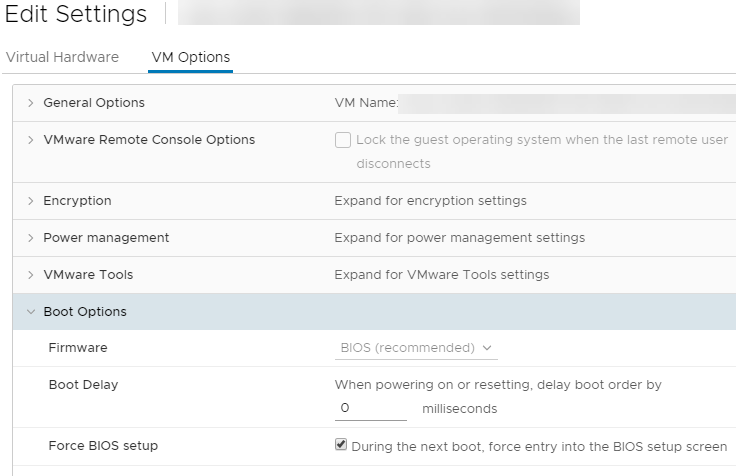Click the chevron beside Encryption
Image resolution: width=736 pixels, height=476 pixels.
31,201
